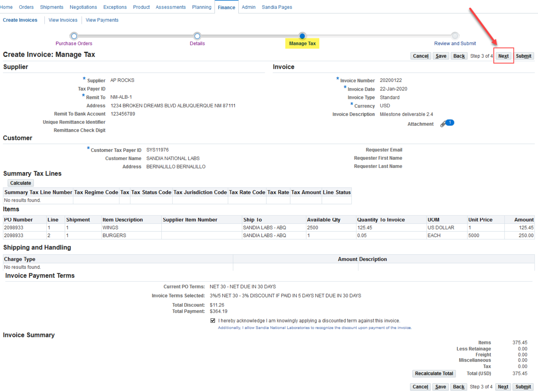This screenshot has height=392, width=538.
Task: Click Calculate under Summary Tax Lines
Action: point(20,183)
